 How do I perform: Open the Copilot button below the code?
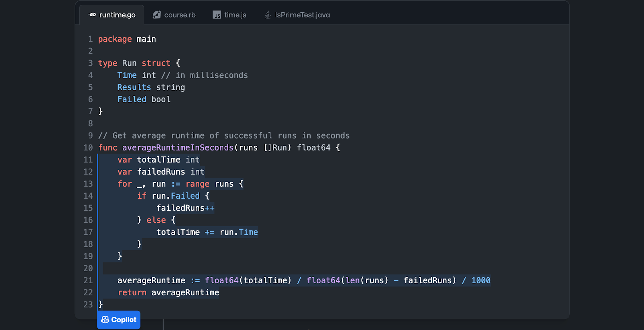(119, 320)
